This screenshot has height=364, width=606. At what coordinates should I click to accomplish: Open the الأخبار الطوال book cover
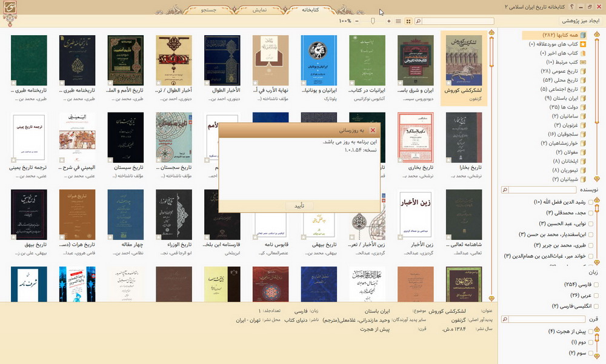[x=222, y=61]
